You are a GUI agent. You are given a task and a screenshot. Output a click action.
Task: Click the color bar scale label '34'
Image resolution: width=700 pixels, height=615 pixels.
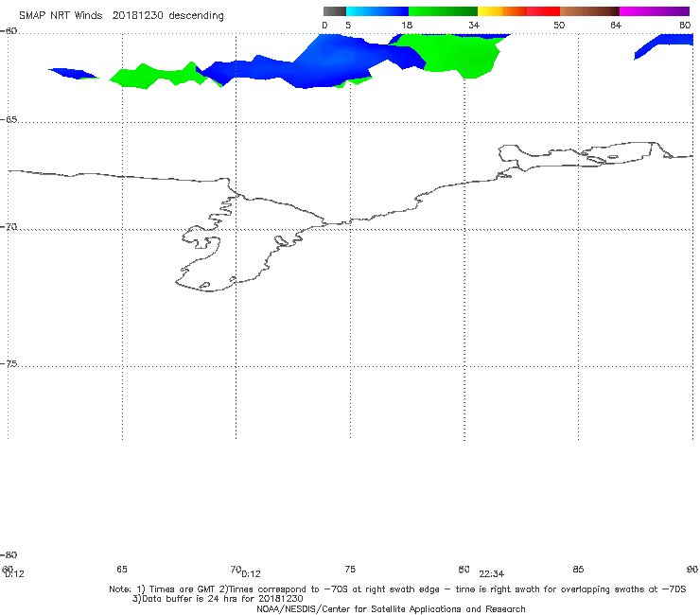[x=474, y=25]
